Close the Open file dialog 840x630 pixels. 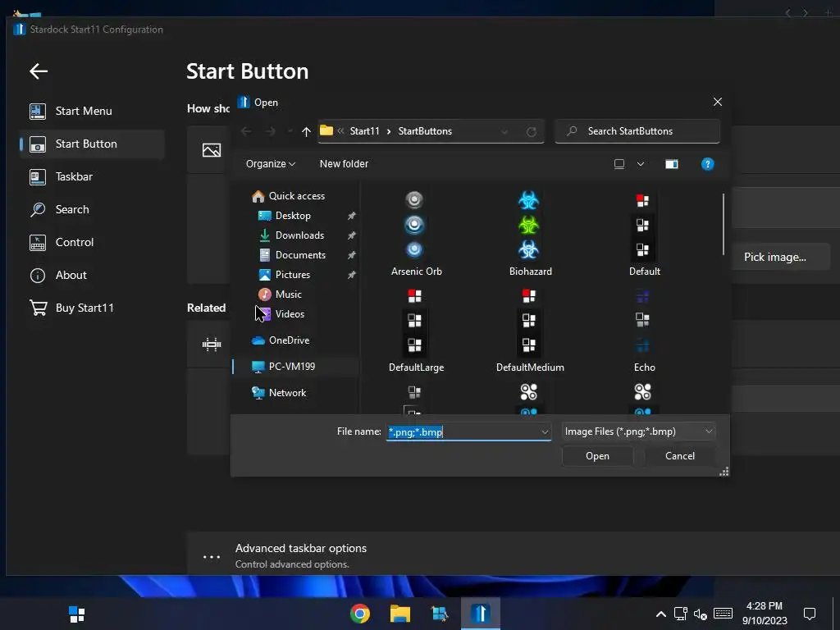pyautogui.click(x=717, y=102)
